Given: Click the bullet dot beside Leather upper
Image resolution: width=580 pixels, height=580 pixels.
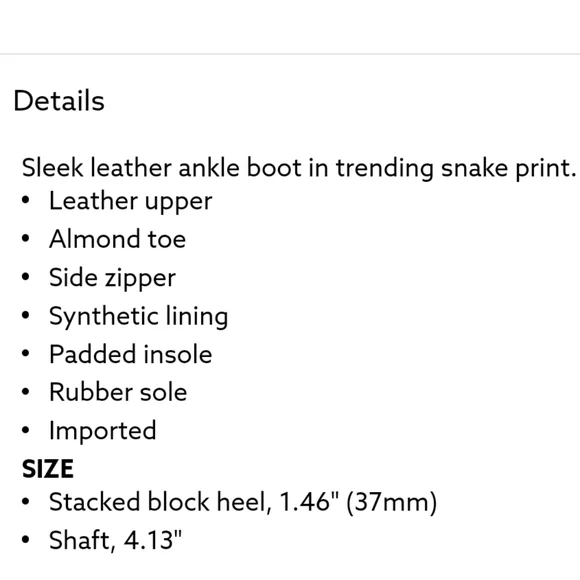Looking at the screenshot, I should tap(26, 200).
